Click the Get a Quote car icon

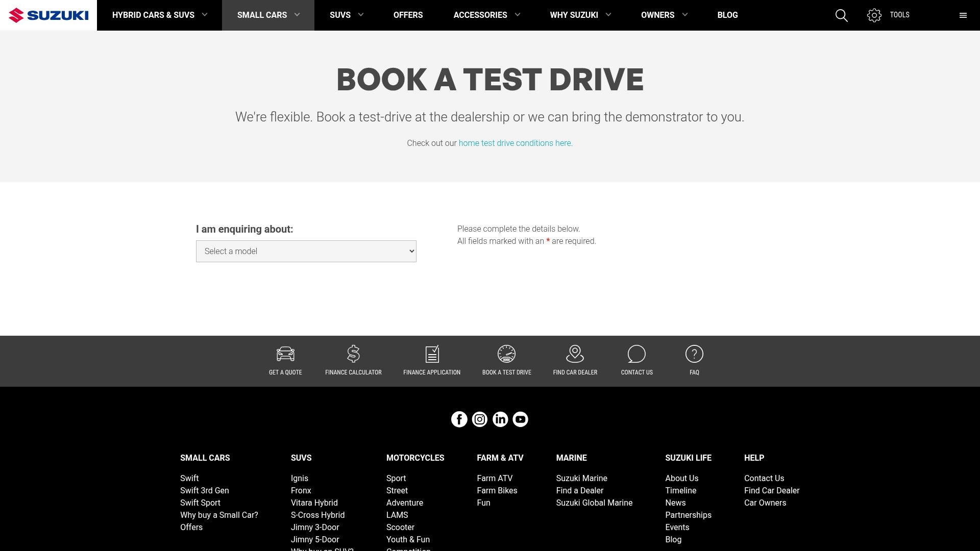click(x=285, y=354)
